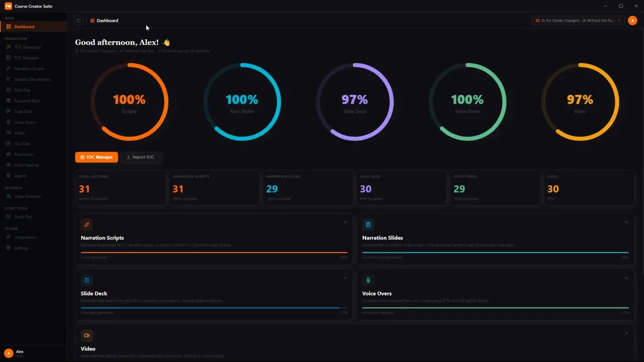This screenshot has width=644, height=362.
Task: Click the Narr. Slides progress ring
Action: point(242,102)
